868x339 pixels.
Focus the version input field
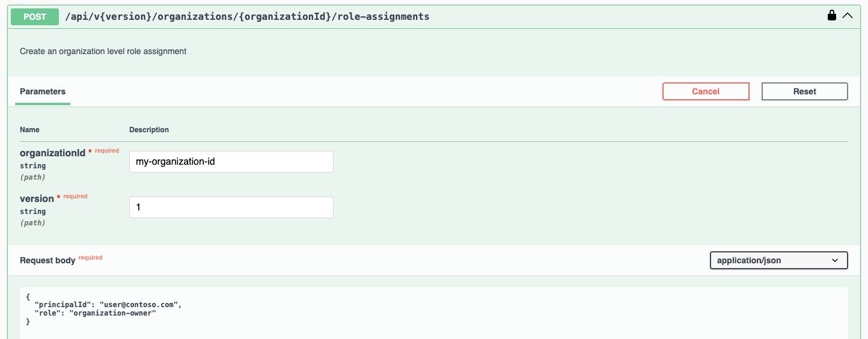point(231,207)
